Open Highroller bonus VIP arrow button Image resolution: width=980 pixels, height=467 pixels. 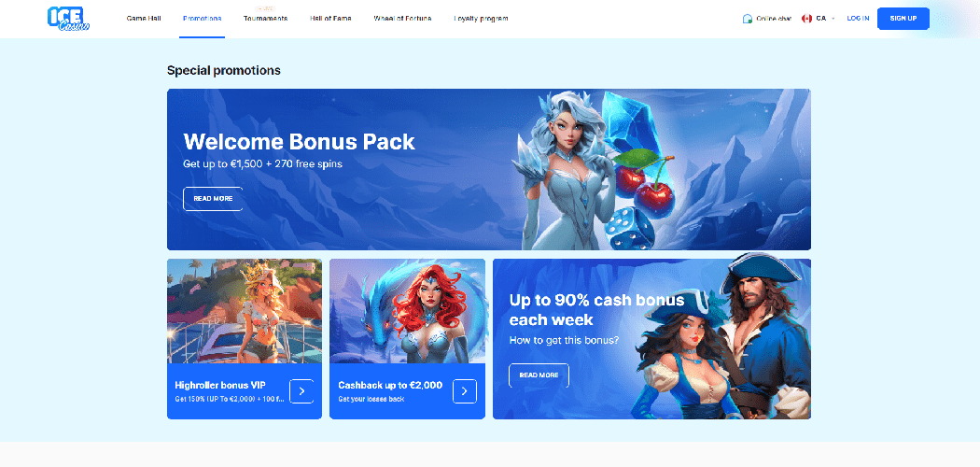[301, 391]
